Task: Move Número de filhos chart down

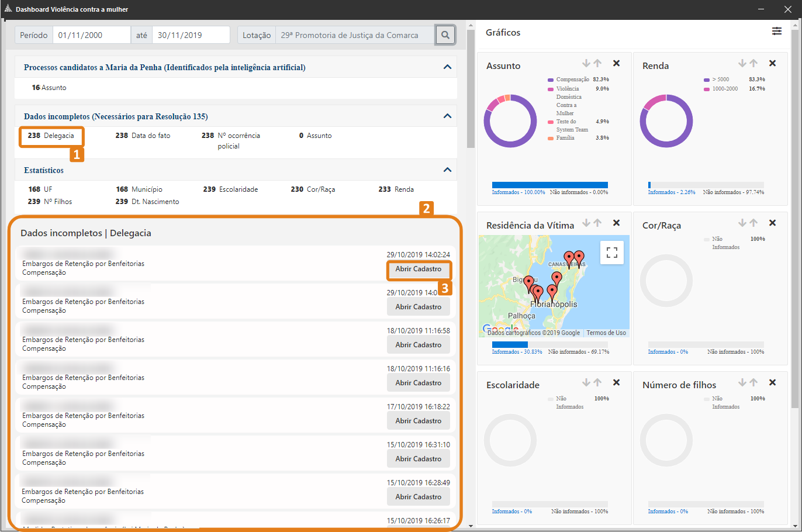Action: click(742, 382)
